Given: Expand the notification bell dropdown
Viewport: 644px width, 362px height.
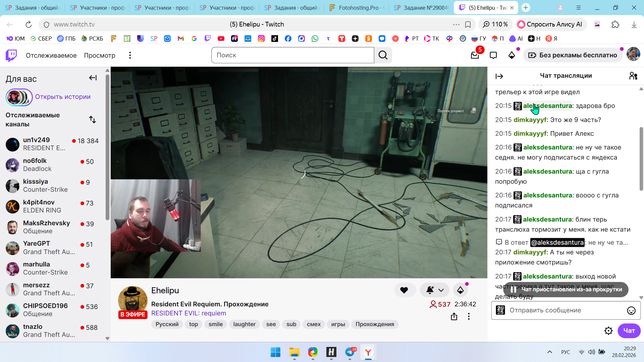Looking at the screenshot, I should [x=441, y=290].
